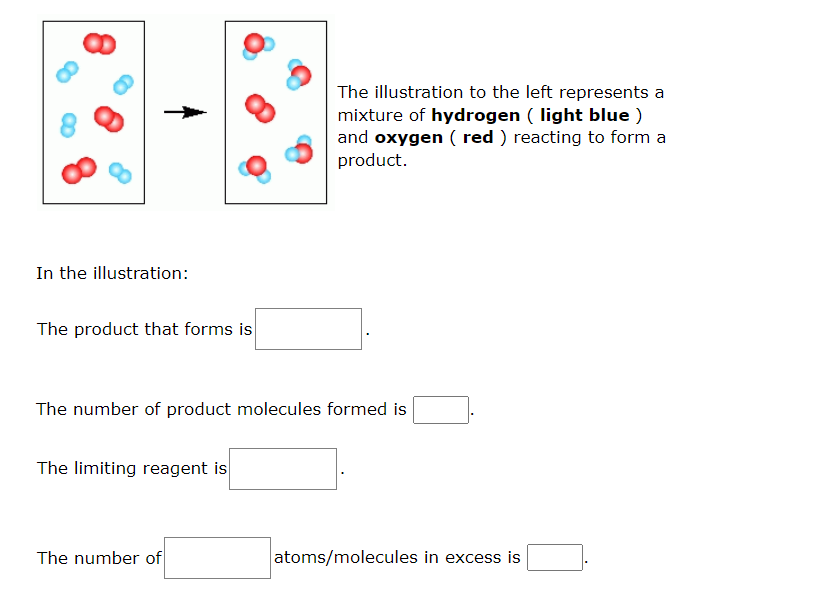
Task: Click the sentence starting with In the illustration
Action: click(111, 273)
